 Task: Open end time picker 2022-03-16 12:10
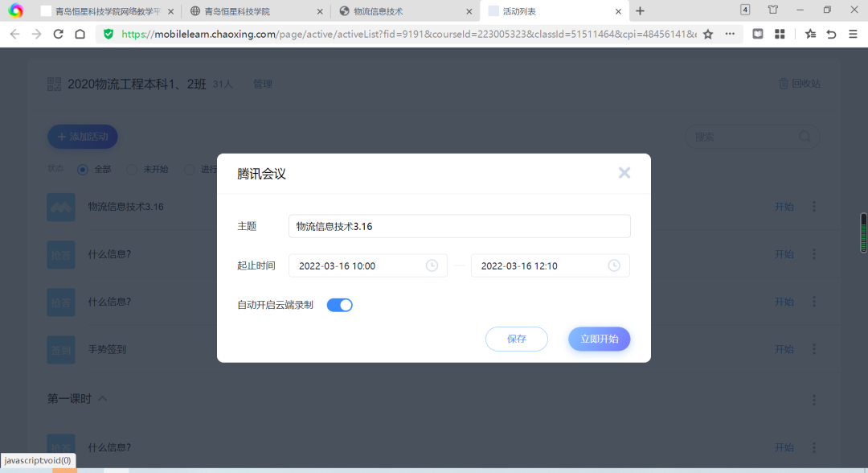pyautogui.click(x=540, y=265)
